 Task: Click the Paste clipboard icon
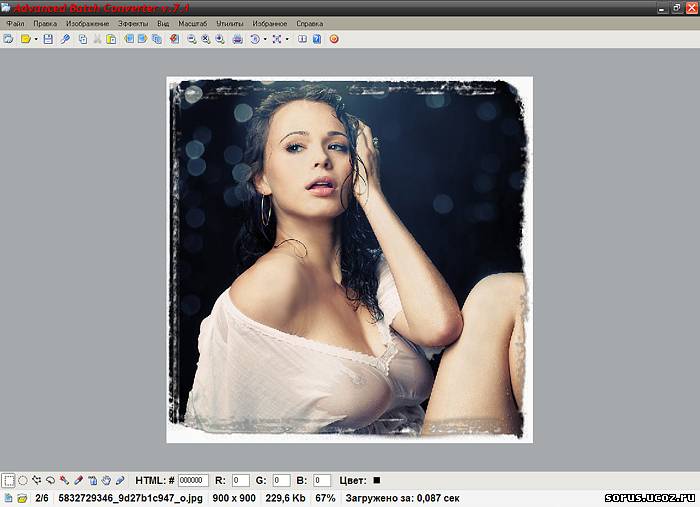(111, 39)
